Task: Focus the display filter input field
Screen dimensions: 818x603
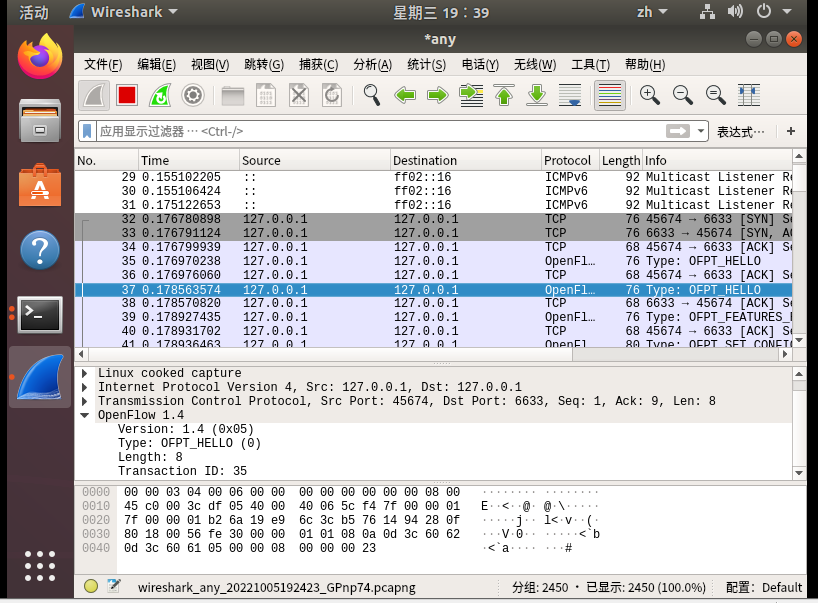Action: click(381, 131)
